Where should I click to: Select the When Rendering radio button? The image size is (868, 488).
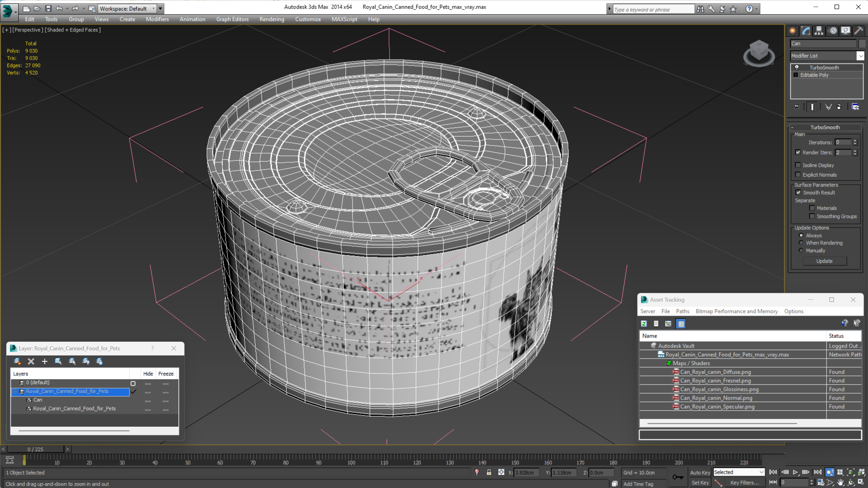[801, 243]
